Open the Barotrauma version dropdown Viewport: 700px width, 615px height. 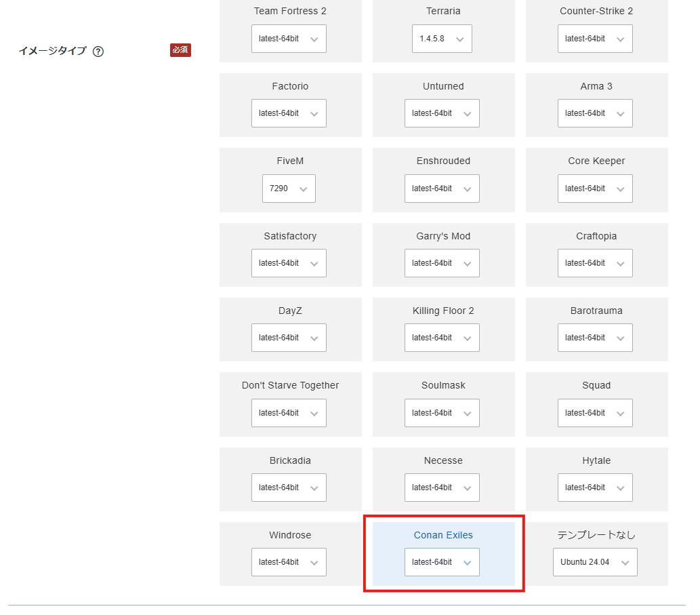pos(595,338)
